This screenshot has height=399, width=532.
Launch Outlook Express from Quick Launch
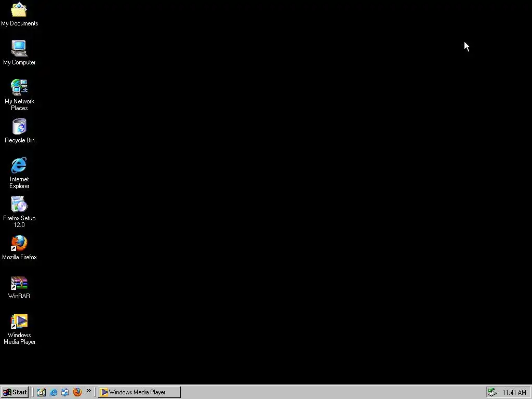pyautogui.click(x=65, y=392)
